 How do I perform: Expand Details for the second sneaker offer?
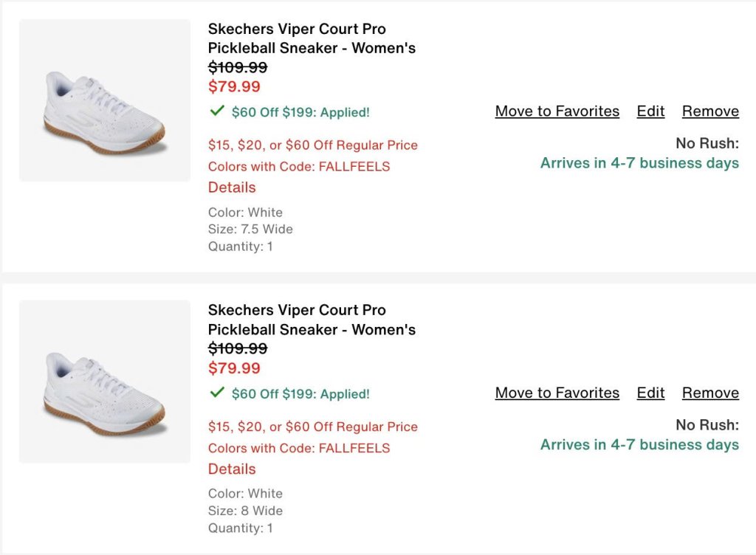tap(232, 469)
